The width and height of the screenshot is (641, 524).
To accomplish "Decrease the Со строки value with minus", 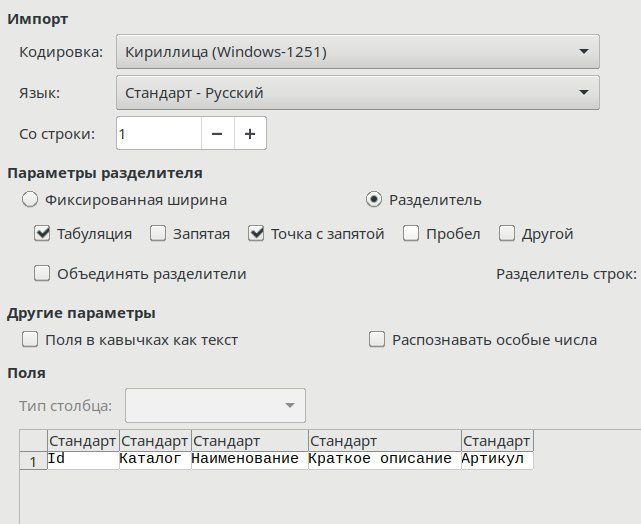I will coord(217,134).
